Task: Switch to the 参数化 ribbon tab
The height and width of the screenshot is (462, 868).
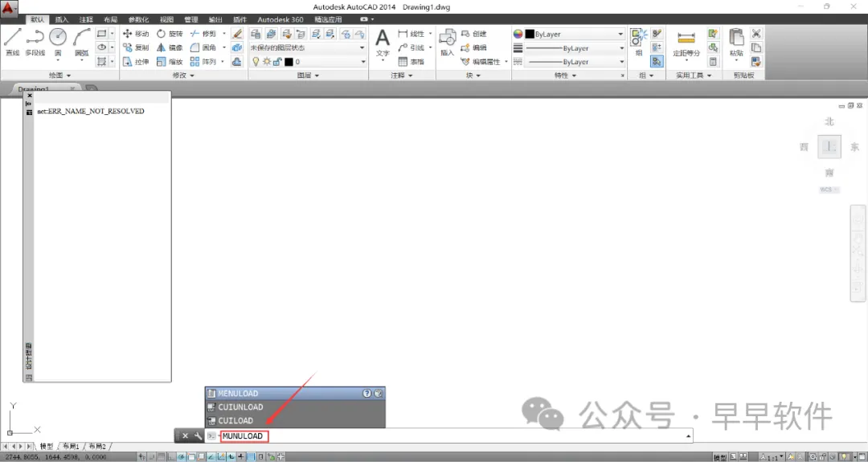Action: (x=138, y=19)
